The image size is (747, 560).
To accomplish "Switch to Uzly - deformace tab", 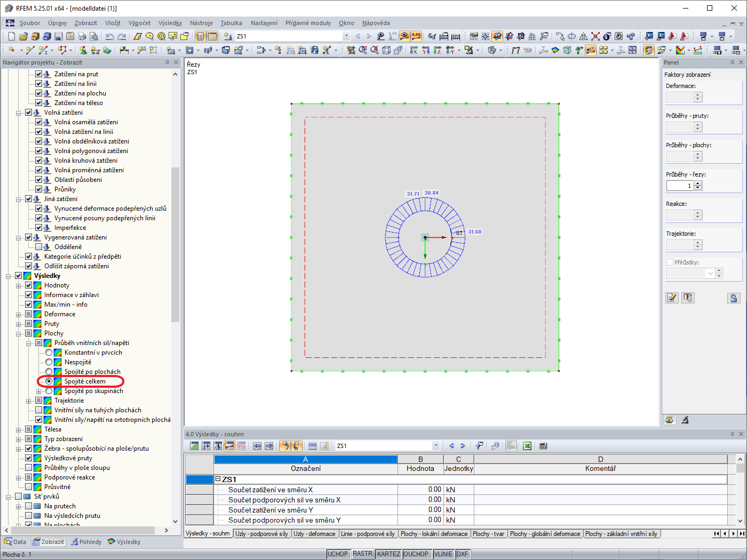I will [314, 533].
